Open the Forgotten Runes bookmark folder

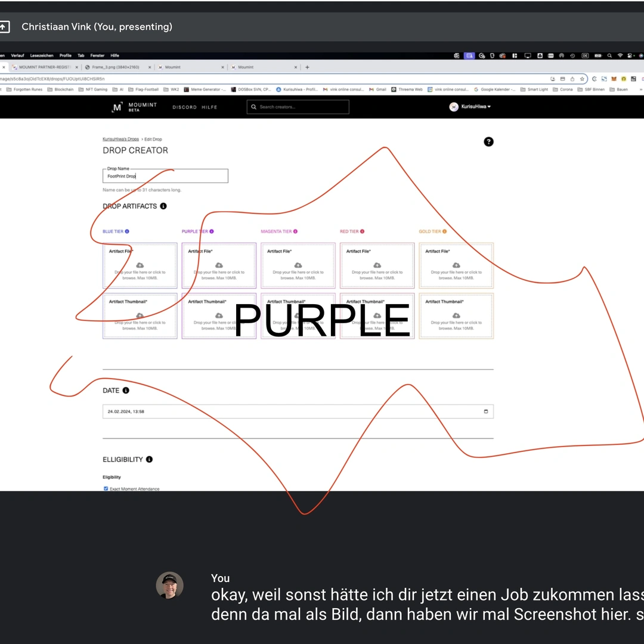pyautogui.click(x=24, y=89)
